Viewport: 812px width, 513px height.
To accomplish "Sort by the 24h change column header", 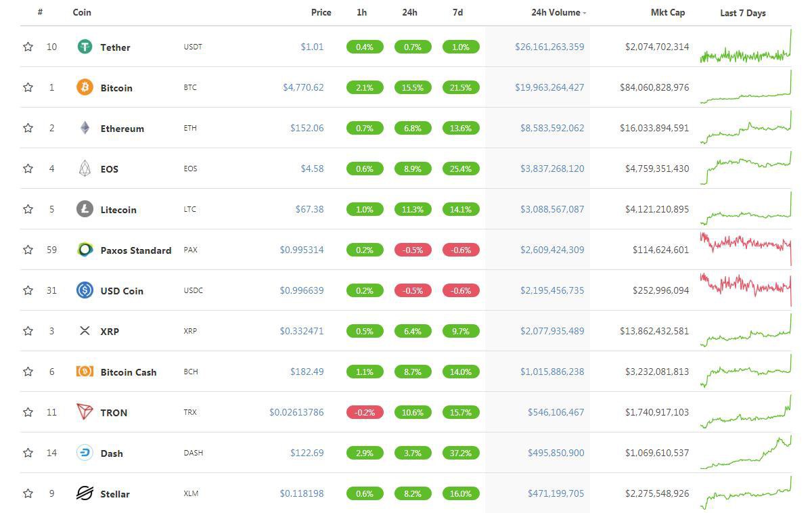I will click(x=410, y=12).
